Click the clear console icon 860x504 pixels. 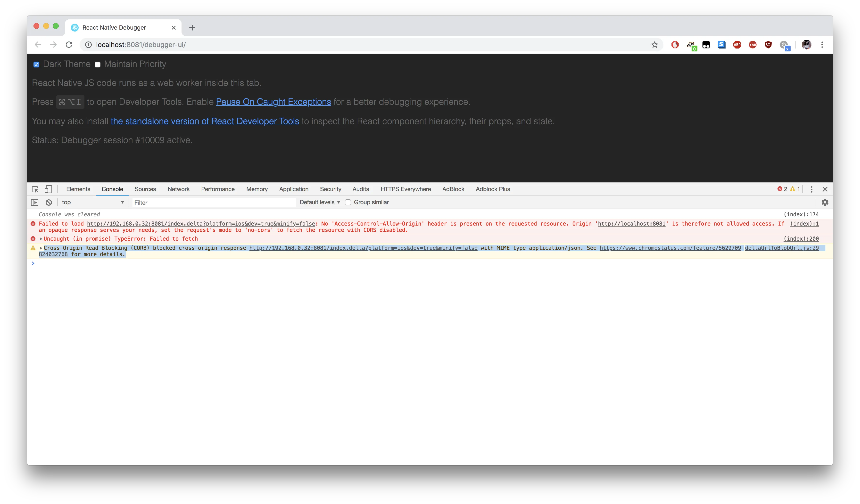tap(49, 202)
